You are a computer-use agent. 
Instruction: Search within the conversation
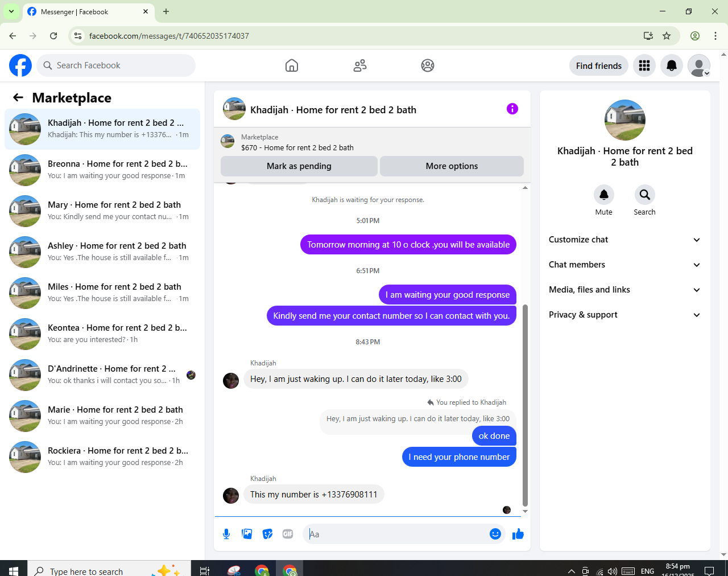[x=645, y=195]
